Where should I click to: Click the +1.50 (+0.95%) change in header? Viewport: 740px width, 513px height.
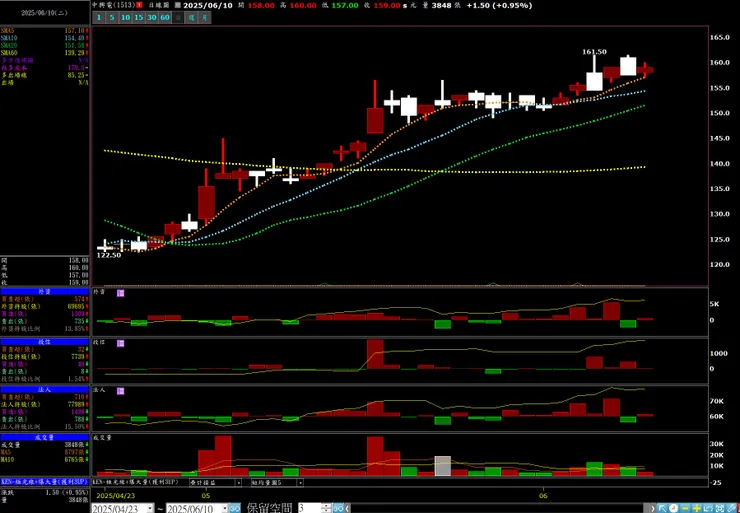coord(499,5)
